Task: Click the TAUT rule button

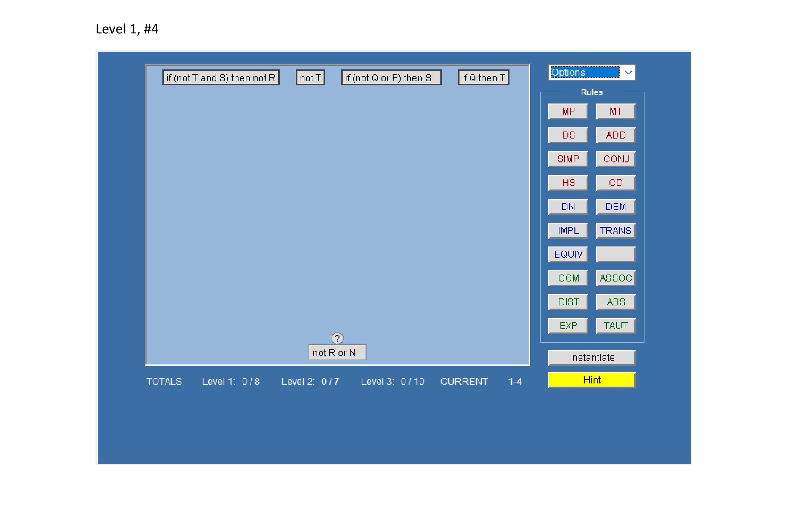Action: (x=616, y=326)
